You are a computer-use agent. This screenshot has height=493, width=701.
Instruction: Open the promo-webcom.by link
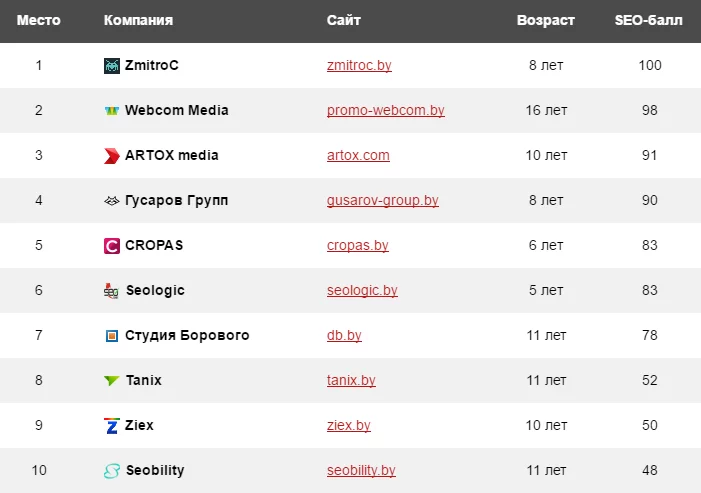click(x=385, y=110)
